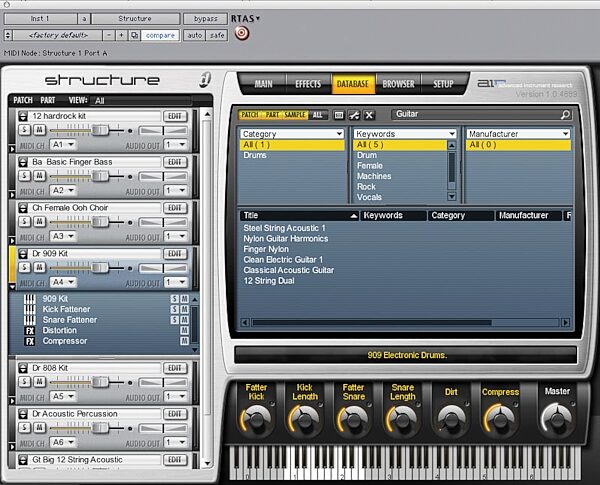Mute the Kick Fattener part
The height and width of the screenshot is (485, 600).
[x=184, y=309]
